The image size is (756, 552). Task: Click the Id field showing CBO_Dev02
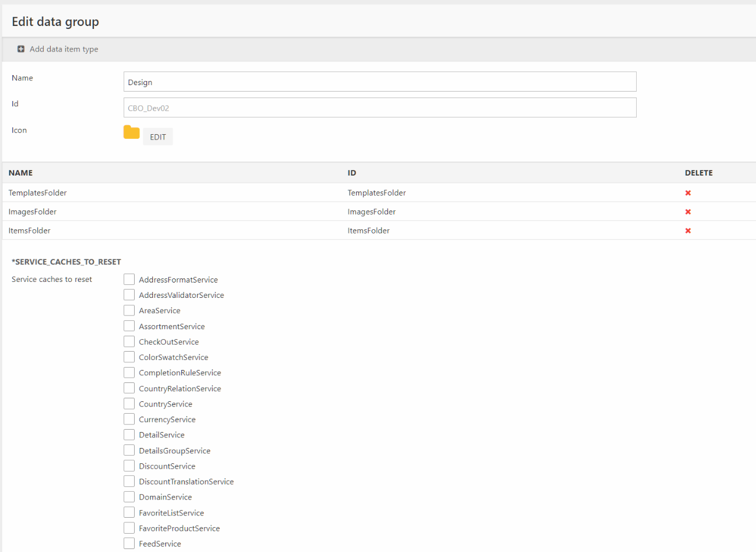tap(380, 108)
